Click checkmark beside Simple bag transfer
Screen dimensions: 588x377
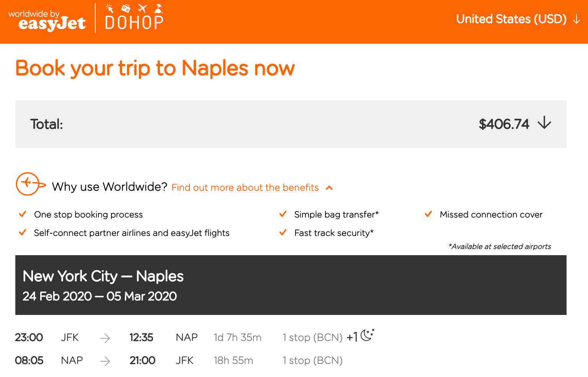pos(283,214)
